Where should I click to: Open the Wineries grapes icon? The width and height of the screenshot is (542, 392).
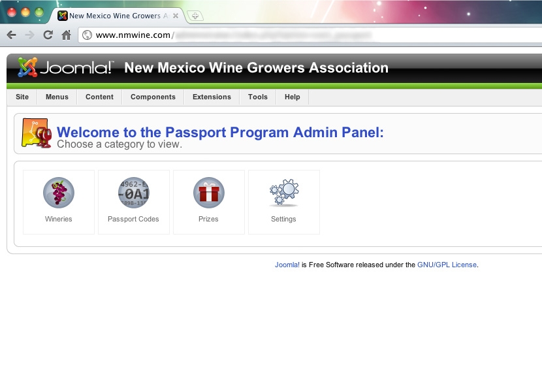pos(58,193)
